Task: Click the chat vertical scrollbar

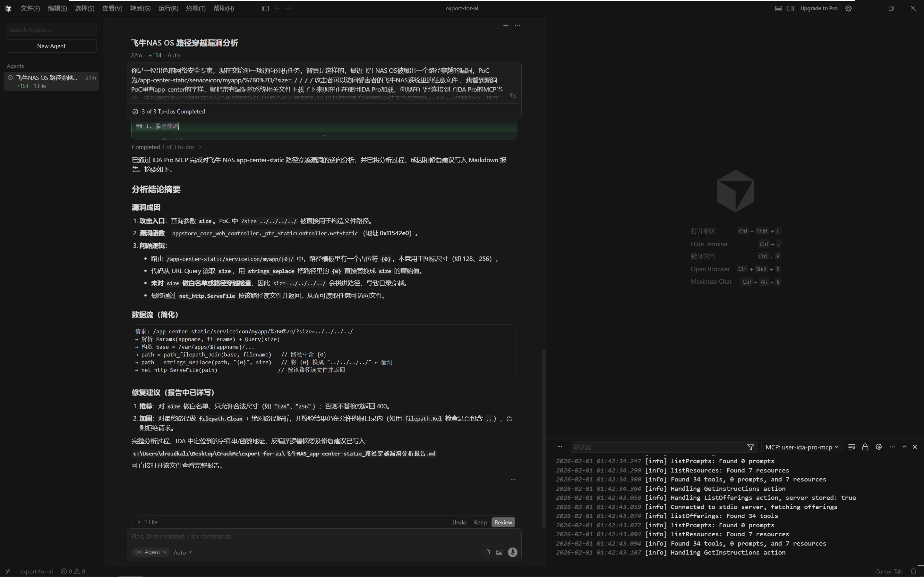Action: (543, 439)
